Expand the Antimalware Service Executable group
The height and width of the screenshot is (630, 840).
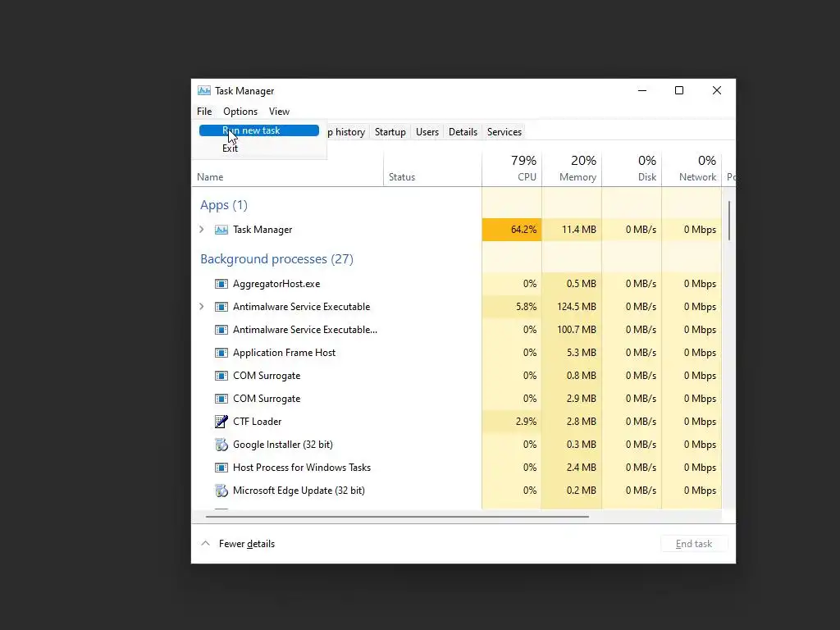click(x=202, y=307)
